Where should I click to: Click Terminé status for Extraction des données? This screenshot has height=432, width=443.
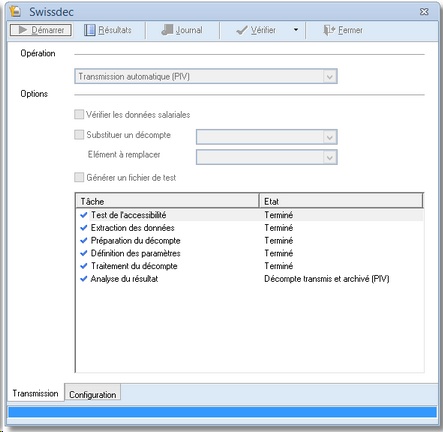279,228
